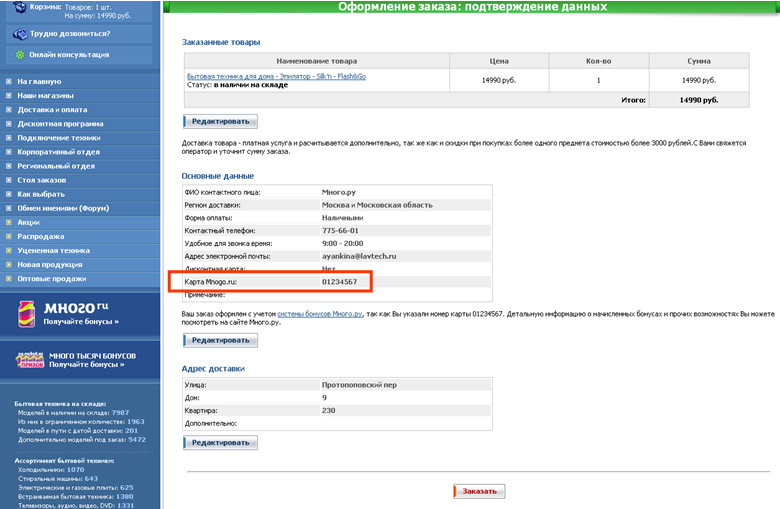
Task: Open Как выбрать menu item
Action: pos(41,194)
